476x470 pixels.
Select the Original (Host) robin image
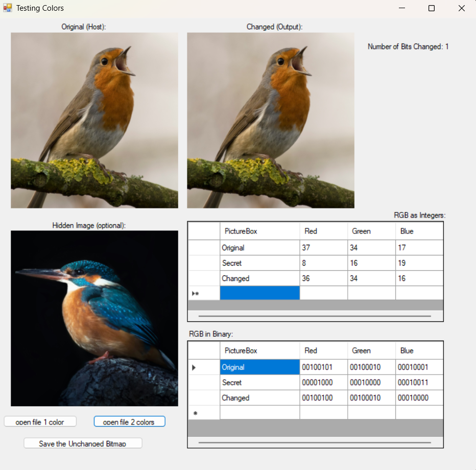pyautogui.click(x=94, y=120)
